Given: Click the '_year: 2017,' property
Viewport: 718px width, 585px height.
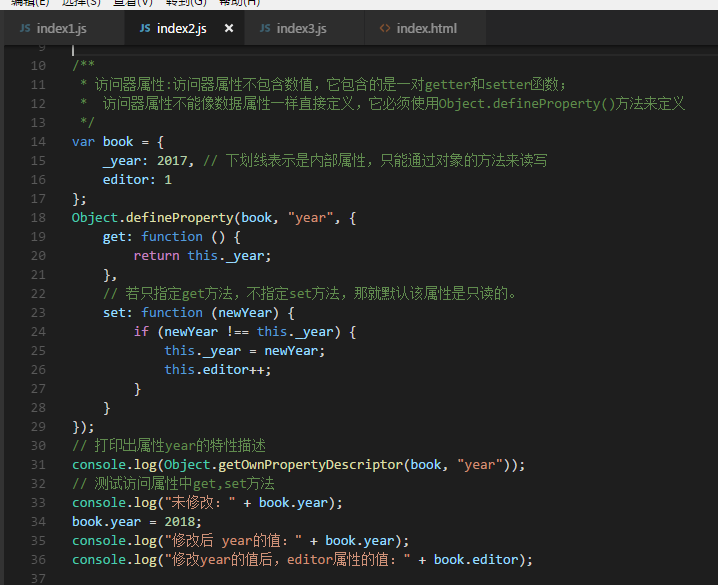Looking at the screenshot, I should click(x=148, y=161).
